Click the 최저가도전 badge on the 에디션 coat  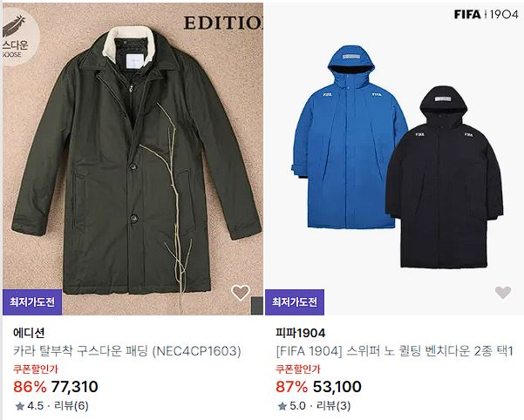[x=32, y=302]
